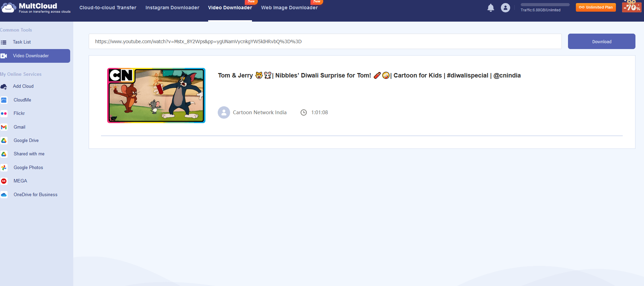Switch to the Instagram Downloader tab
This screenshot has width=644, height=286.
coord(172,8)
